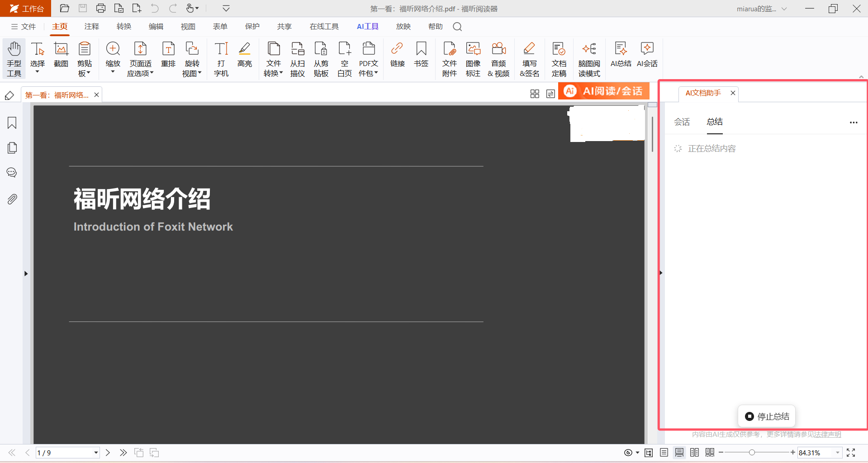Enable continuous facing view mode
This screenshot has height=463, width=868.
point(710,453)
